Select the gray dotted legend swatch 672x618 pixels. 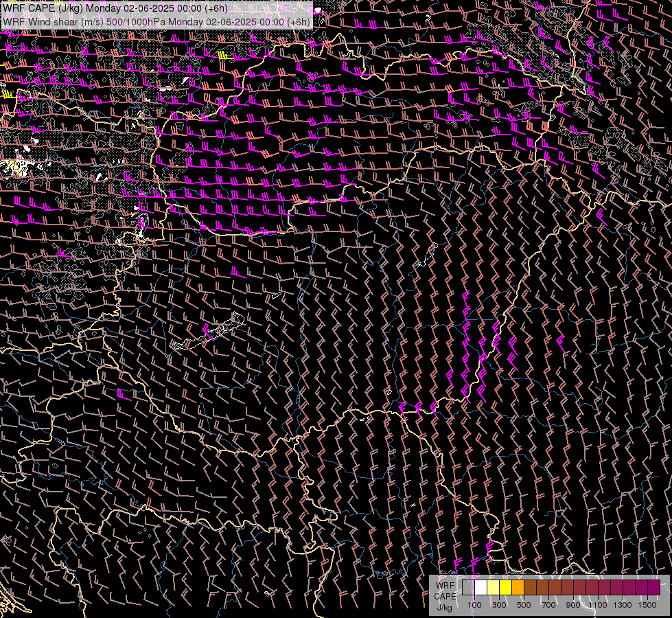pyautogui.click(x=468, y=587)
